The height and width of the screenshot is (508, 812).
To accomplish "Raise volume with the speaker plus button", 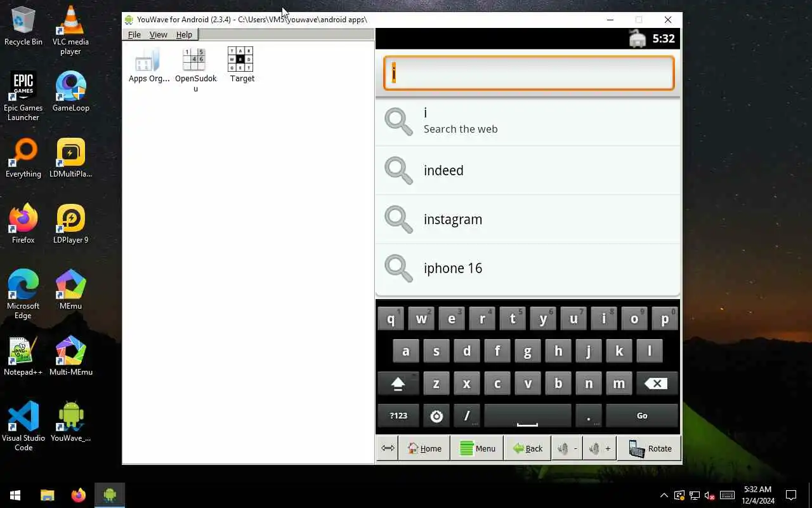I will 599,448.
